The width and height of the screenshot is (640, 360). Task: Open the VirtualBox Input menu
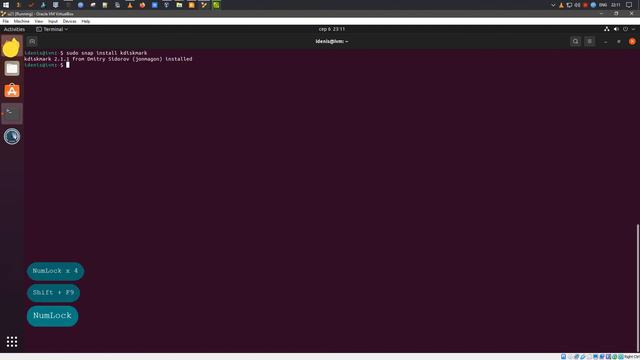(53, 21)
